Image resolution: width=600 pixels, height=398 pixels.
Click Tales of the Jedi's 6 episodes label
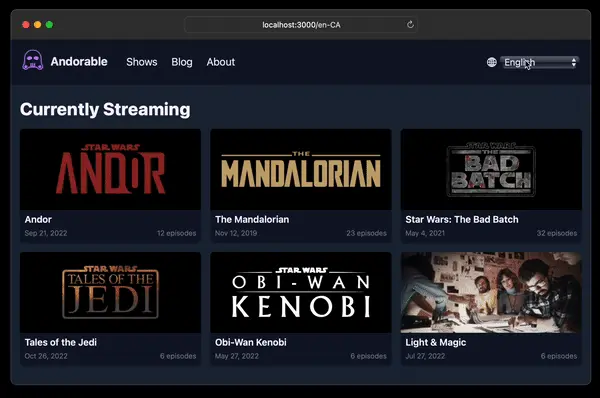pyautogui.click(x=178, y=356)
